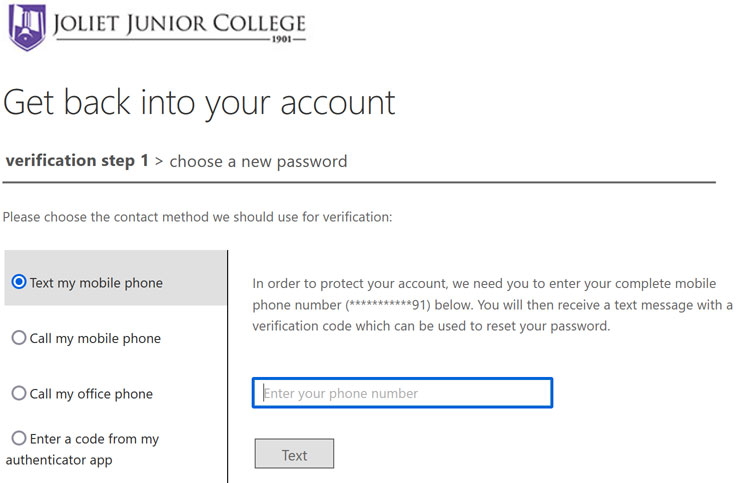
Task: Focus the 'Enter your phone number' field
Action: (402, 393)
